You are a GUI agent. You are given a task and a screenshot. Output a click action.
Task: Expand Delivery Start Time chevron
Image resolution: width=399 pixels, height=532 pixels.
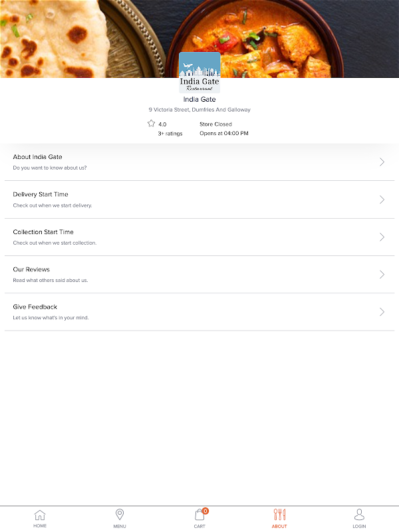click(x=382, y=199)
